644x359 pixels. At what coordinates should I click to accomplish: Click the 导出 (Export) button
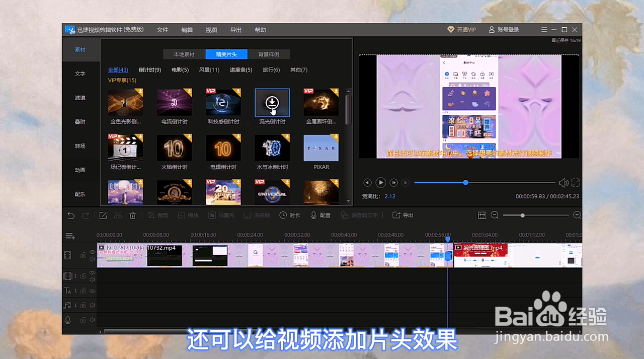pos(403,215)
